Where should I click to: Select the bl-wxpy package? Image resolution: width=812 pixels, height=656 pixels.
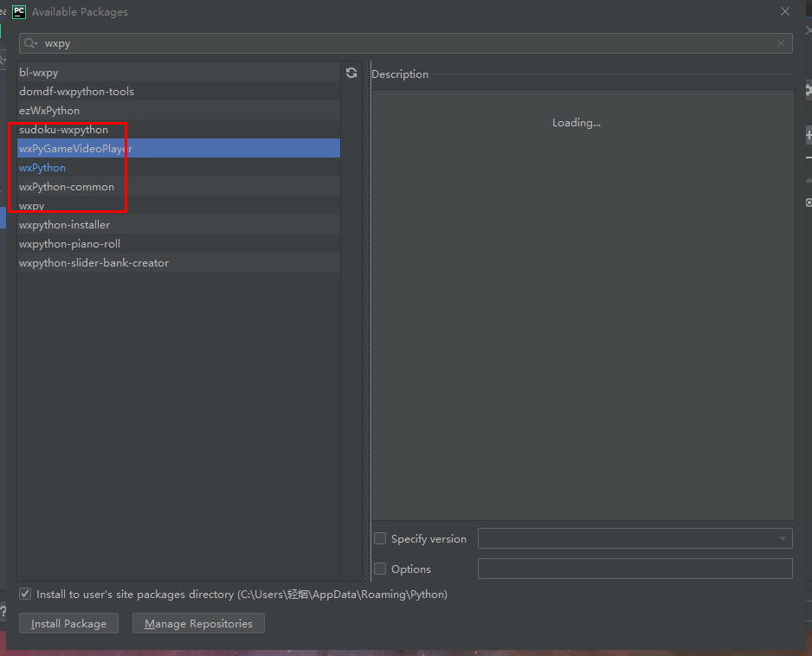pos(39,73)
